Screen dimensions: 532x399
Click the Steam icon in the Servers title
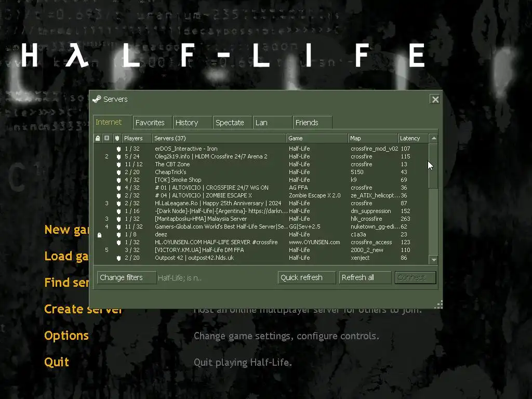97,99
